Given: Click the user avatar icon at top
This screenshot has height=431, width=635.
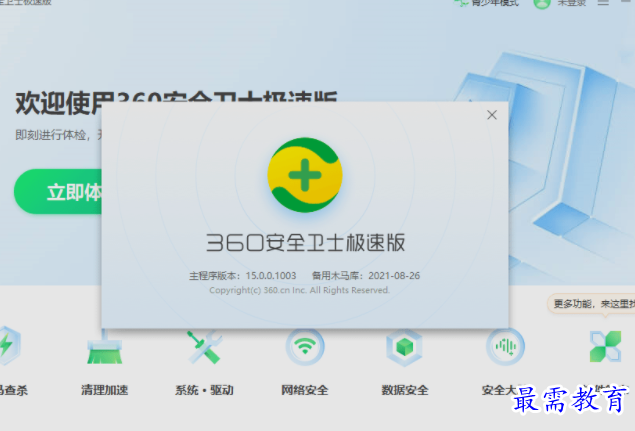Looking at the screenshot, I should pyautogui.click(x=541, y=3).
